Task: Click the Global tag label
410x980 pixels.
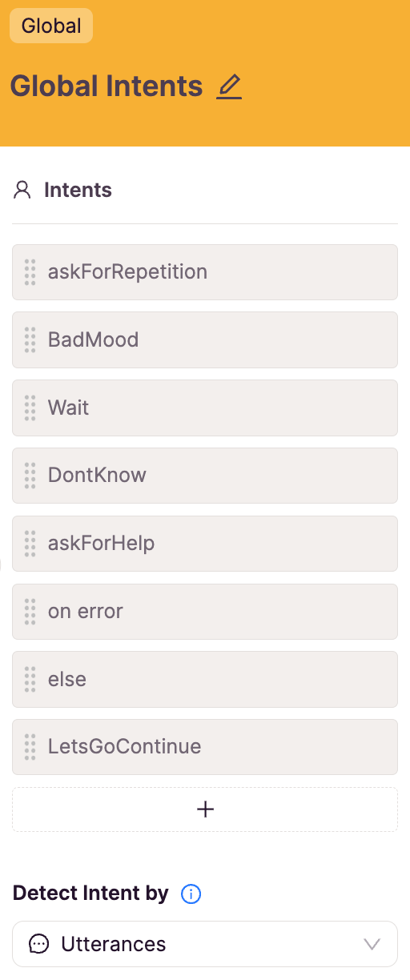Action: (51, 26)
